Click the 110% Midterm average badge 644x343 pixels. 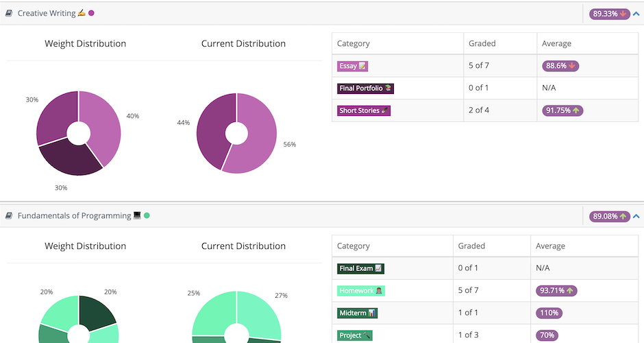coord(549,314)
